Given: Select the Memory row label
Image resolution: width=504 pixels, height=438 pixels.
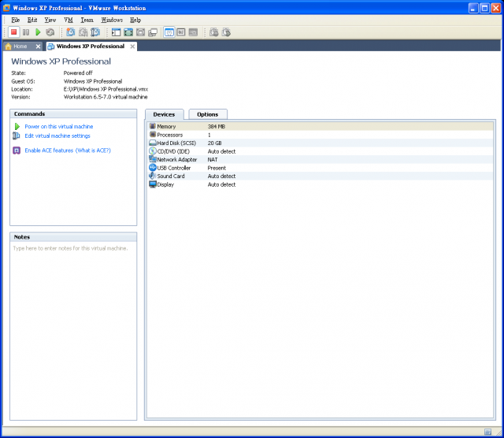Looking at the screenshot, I should [x=166, y=126].
